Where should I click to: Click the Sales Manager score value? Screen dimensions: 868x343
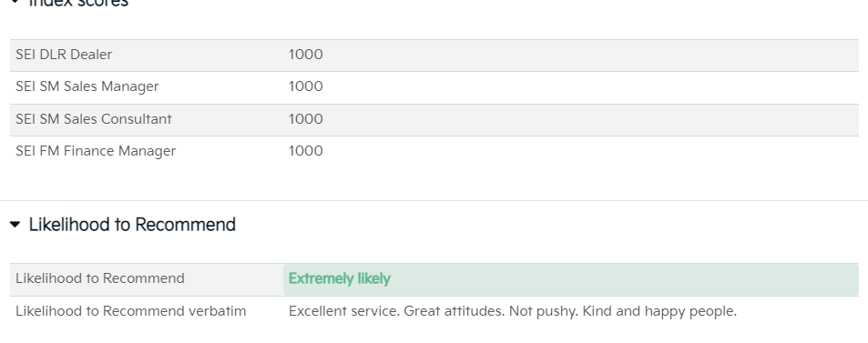tap(305, 86)
